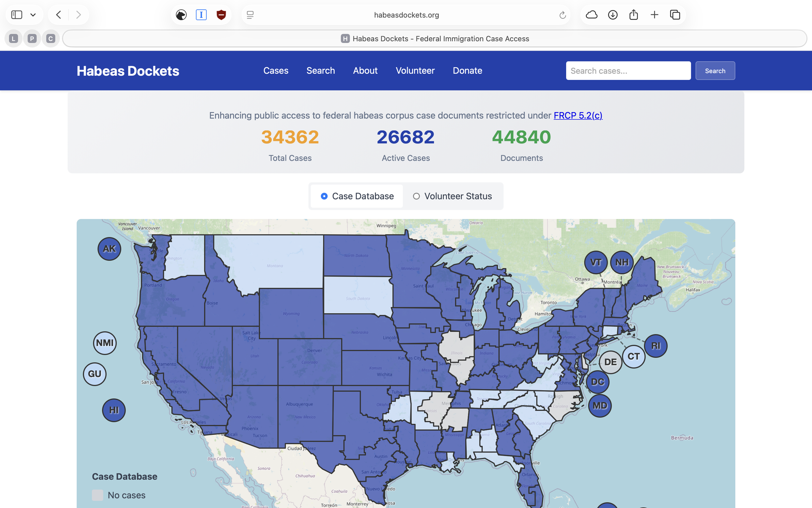Click the AK state marker
The width and height of the screenshot is (812, 508).
click(109, 249)
